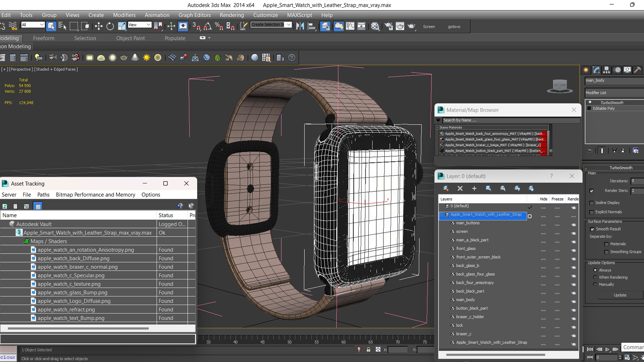
Task: Open Material/Map Browser options arrow
Action: point(438,120)
